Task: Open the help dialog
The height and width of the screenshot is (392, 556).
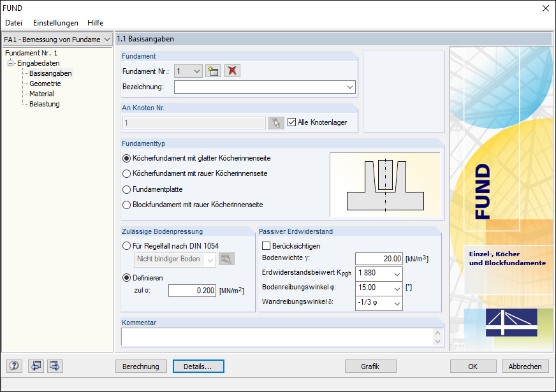Action: pyautogui.click(x=13, y=366)
